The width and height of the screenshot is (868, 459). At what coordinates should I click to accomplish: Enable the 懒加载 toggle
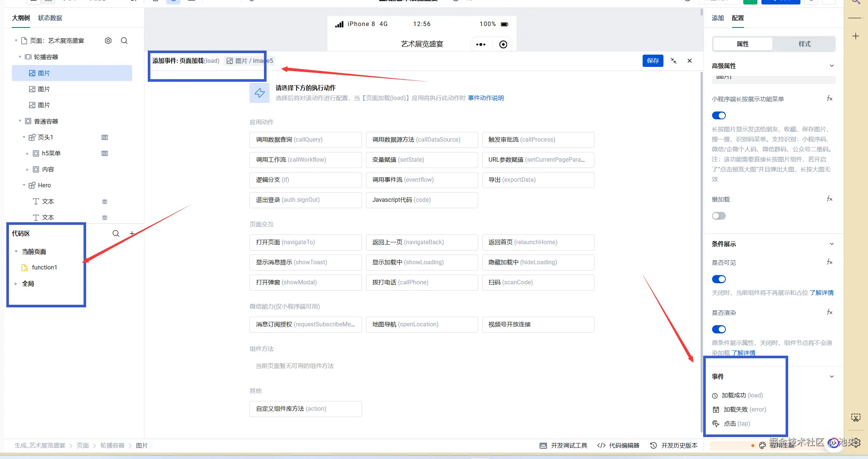719,216
